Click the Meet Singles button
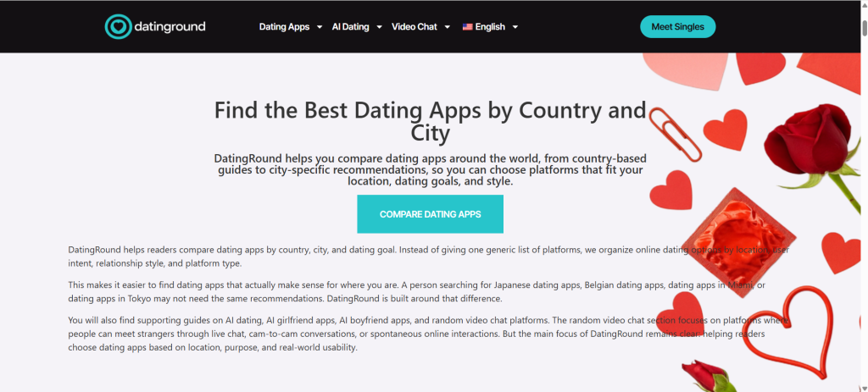 (677, 26)
